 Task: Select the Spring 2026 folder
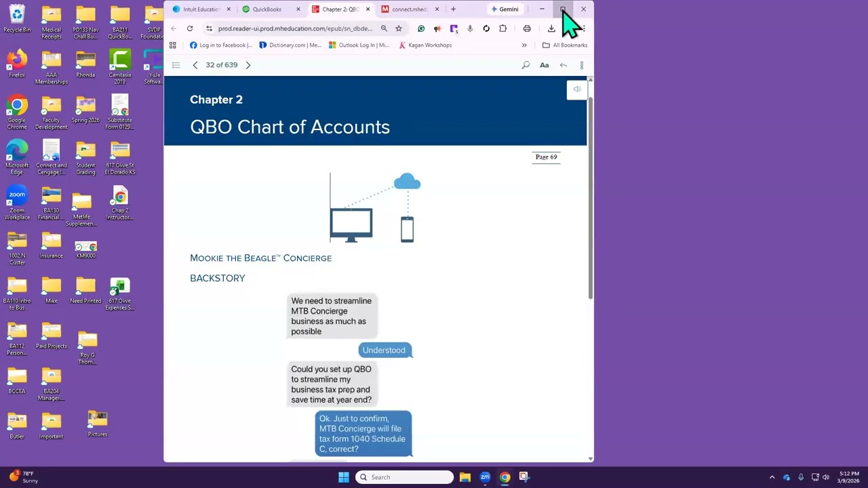coord(85,110)
